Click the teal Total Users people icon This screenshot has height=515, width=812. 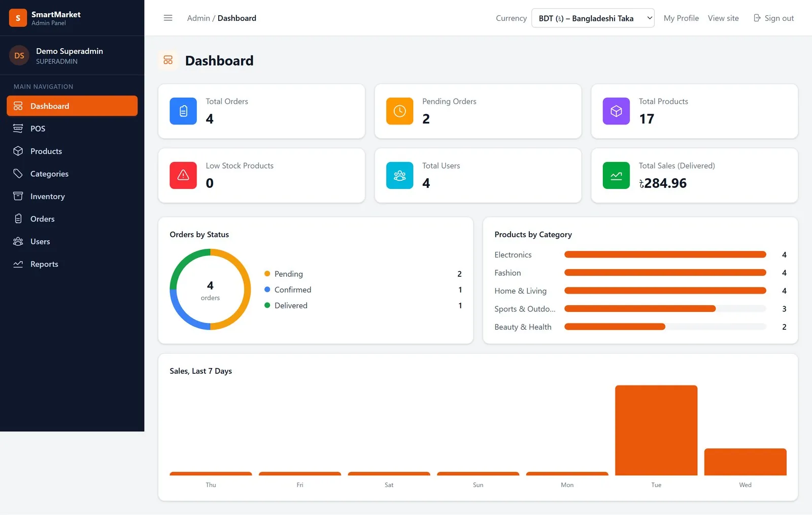coord(400,175)
